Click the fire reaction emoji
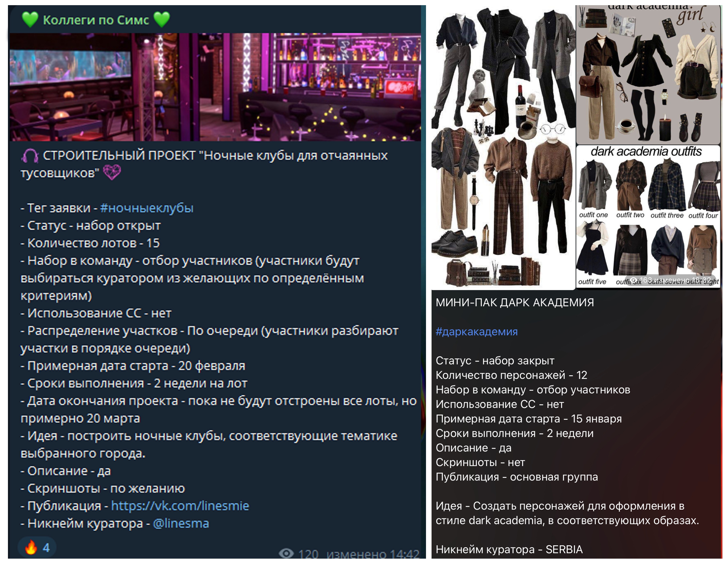This screenshot has width=728, height=563. point(31,547)
